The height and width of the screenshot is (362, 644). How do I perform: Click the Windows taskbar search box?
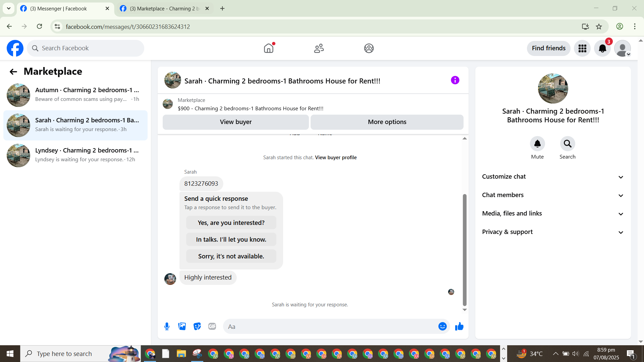[80, 354]
